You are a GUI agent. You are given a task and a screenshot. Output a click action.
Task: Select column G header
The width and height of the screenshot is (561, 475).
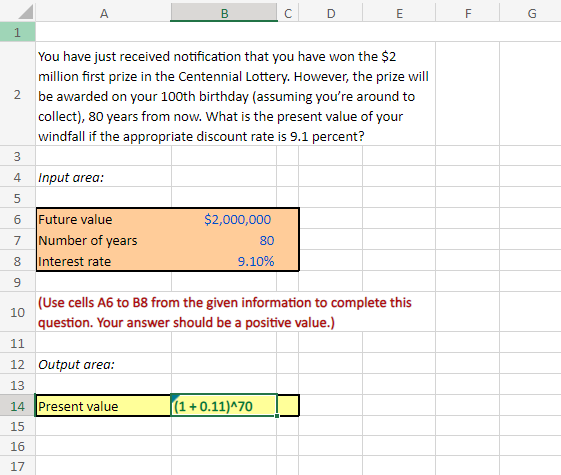pos(531,14)
